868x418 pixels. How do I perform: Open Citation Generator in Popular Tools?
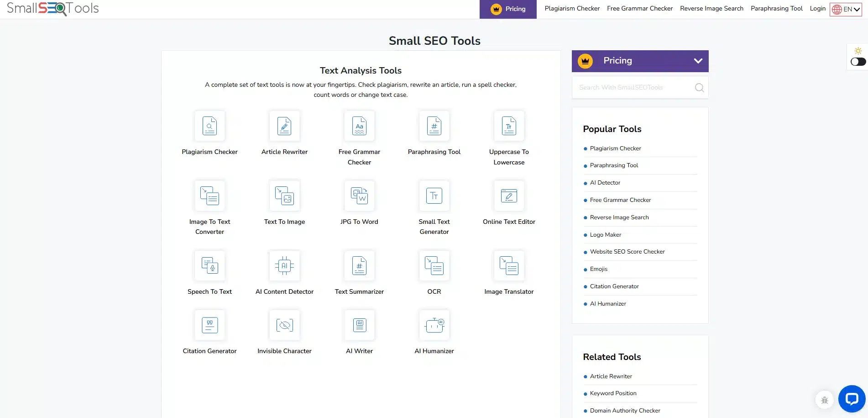(614, 286)
